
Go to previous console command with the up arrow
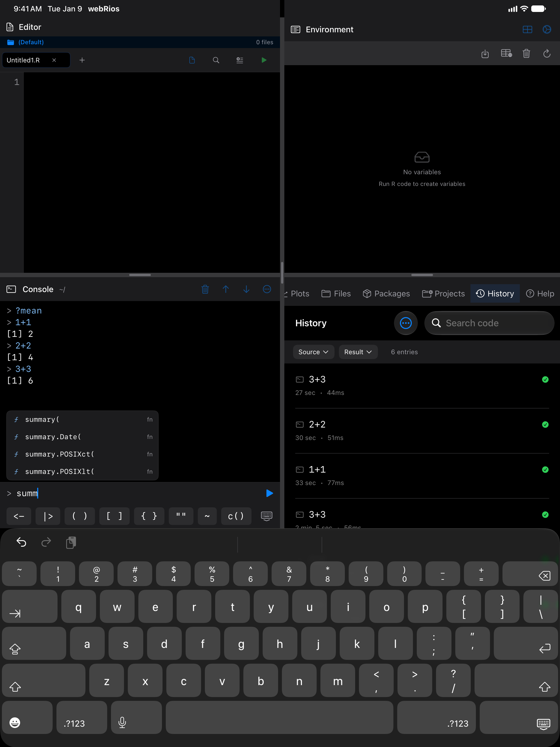point(226,289)
